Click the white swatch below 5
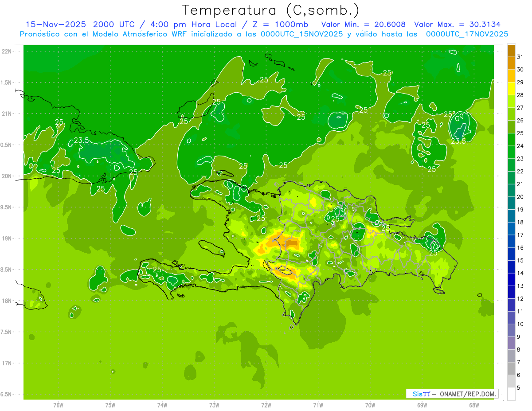The width and height of the screenshot is (532, 411). point(511,394)
